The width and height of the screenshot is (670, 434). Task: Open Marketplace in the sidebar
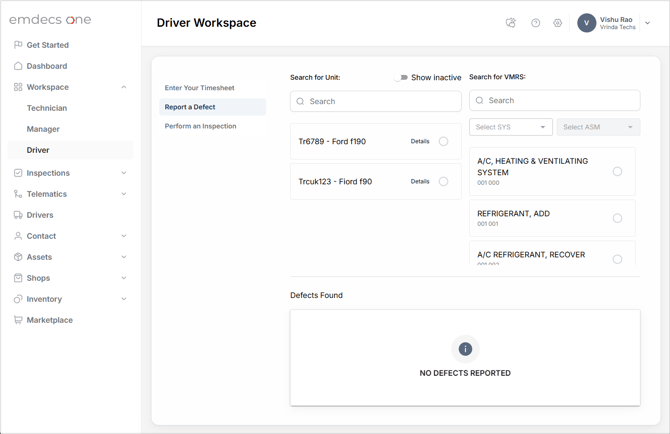50,320
